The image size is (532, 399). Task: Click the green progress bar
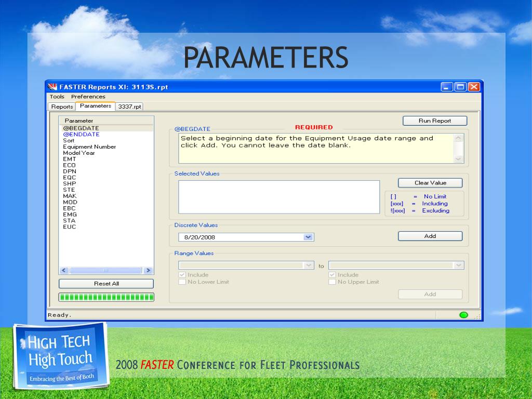click(106, 297)
